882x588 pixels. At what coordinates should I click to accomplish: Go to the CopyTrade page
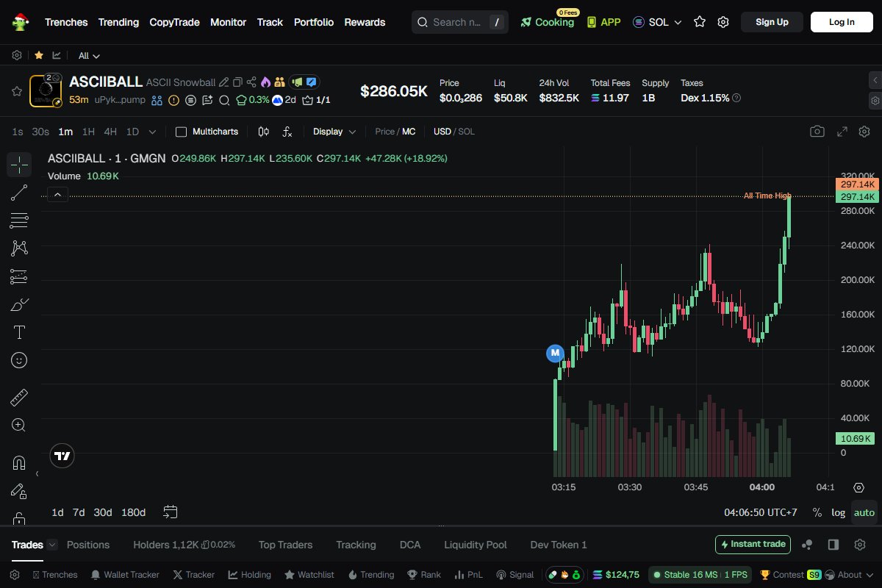tap(174, 22)
